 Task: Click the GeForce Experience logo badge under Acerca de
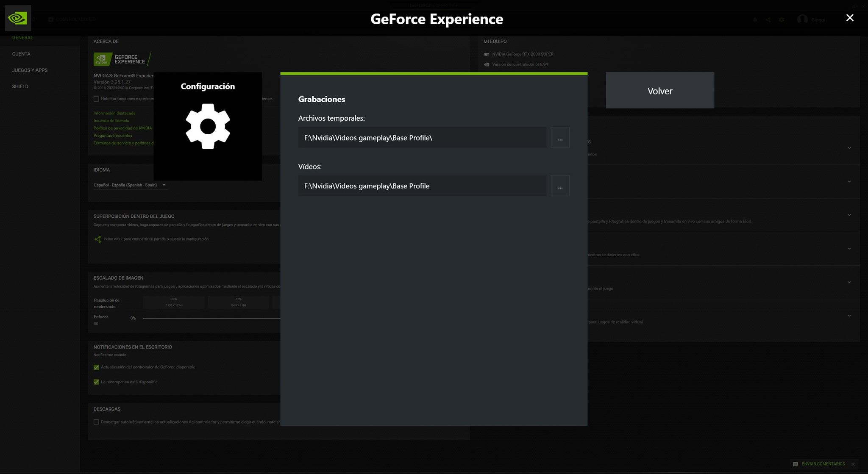120,59
